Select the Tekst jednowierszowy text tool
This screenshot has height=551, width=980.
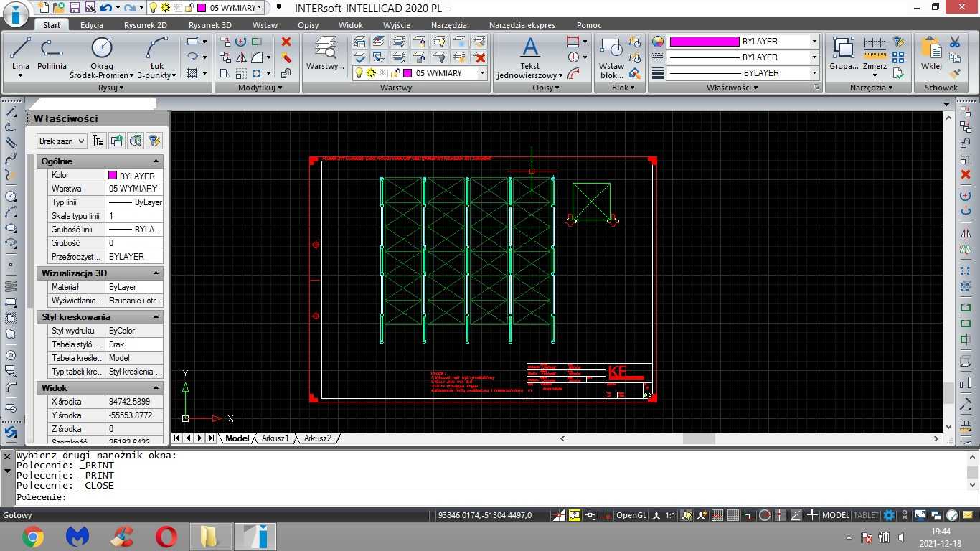[x=529, y=57]
